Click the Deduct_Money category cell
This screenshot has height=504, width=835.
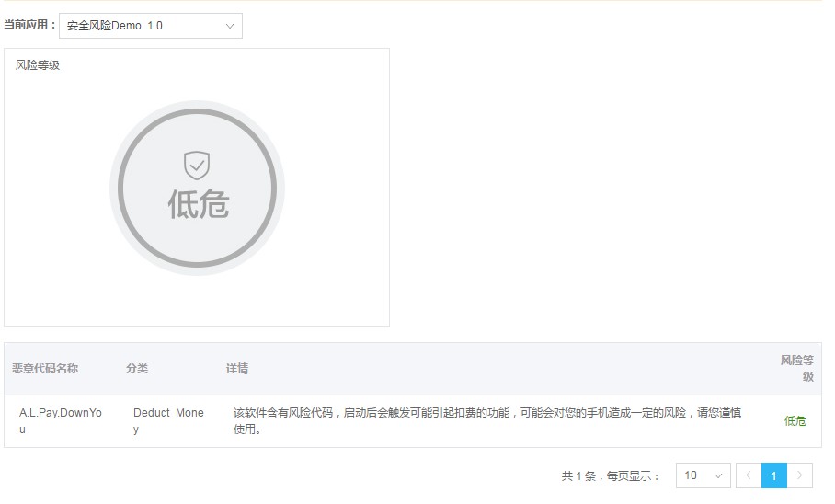168,421
